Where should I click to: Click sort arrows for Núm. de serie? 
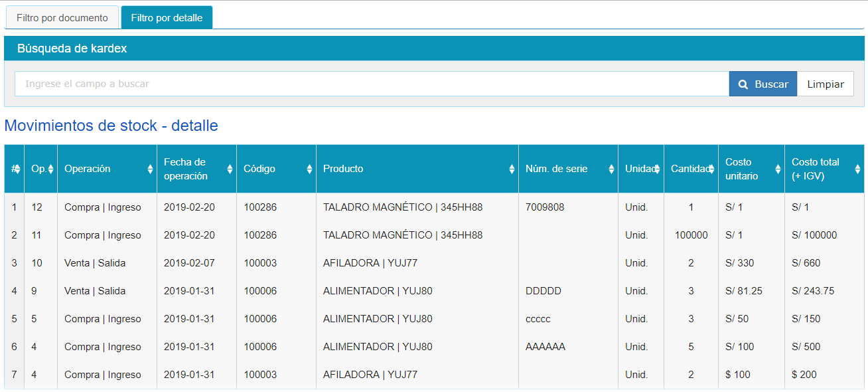[611, 169]
